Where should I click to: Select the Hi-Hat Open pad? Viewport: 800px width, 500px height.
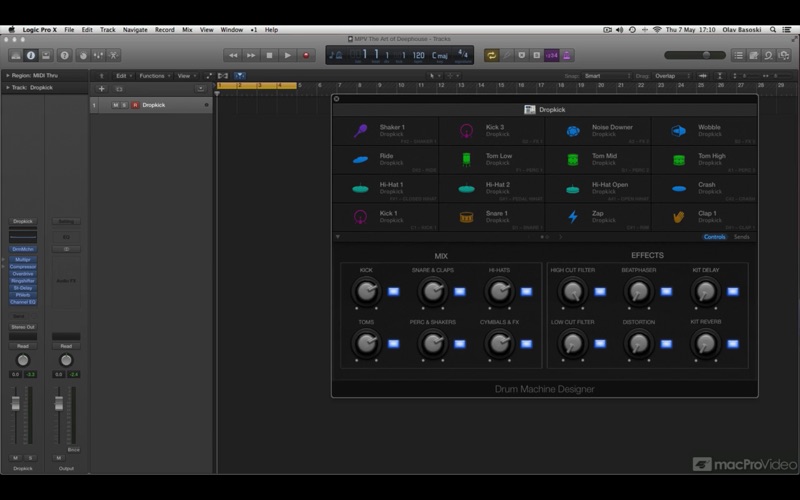598,188
